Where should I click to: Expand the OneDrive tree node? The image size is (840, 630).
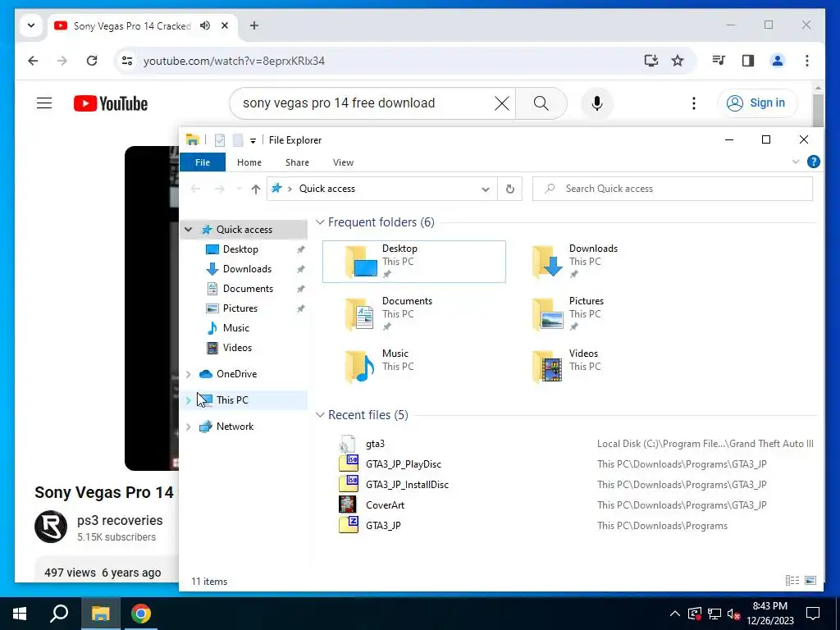click(x=189, y=374)
